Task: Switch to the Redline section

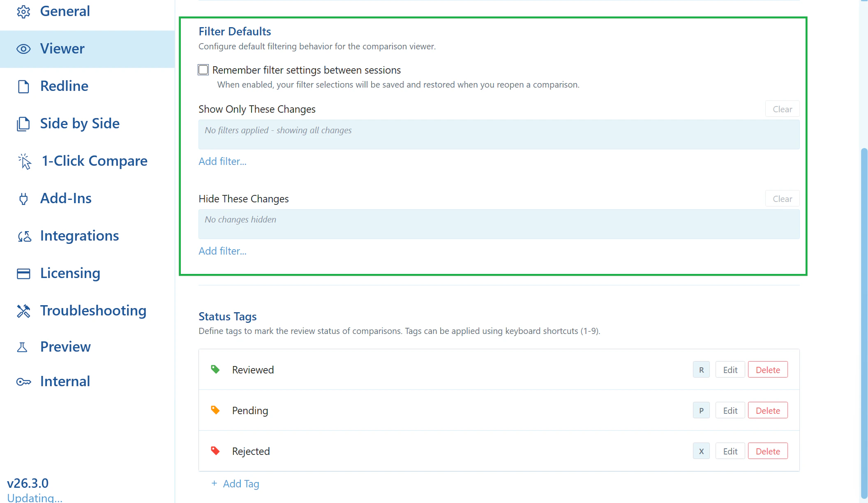Action: (x=64, y=86)
